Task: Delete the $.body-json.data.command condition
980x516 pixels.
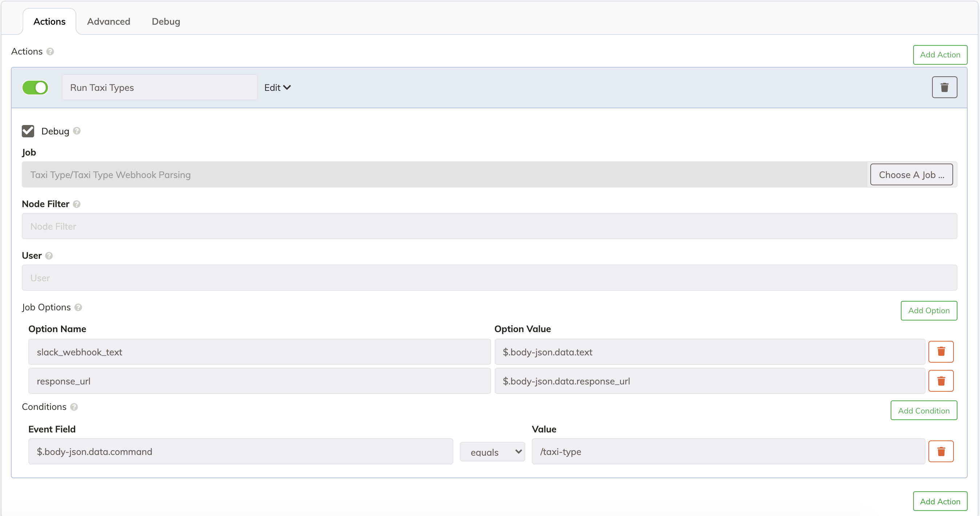Action: [x=941, y=451]
